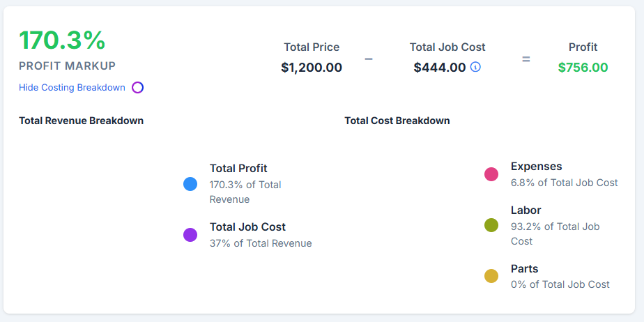Click the Labor legend label
The image size is (644, 322).
click(x=526, y=210)
